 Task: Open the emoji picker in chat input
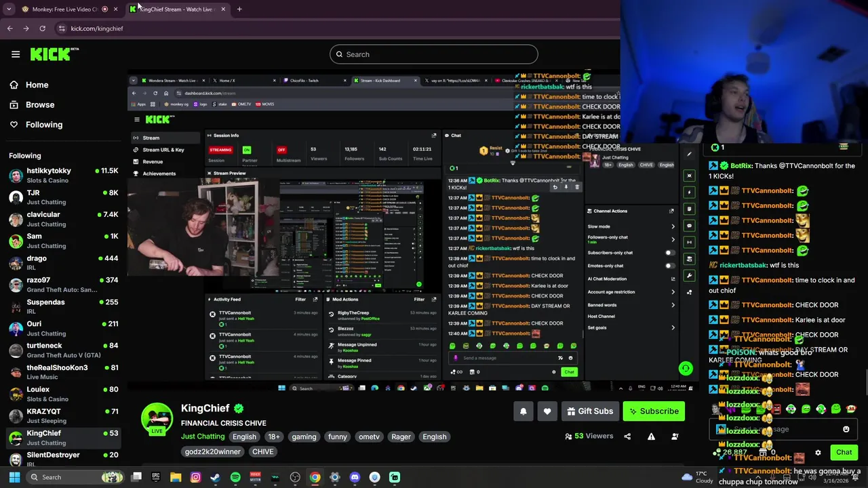click(846, 429)
